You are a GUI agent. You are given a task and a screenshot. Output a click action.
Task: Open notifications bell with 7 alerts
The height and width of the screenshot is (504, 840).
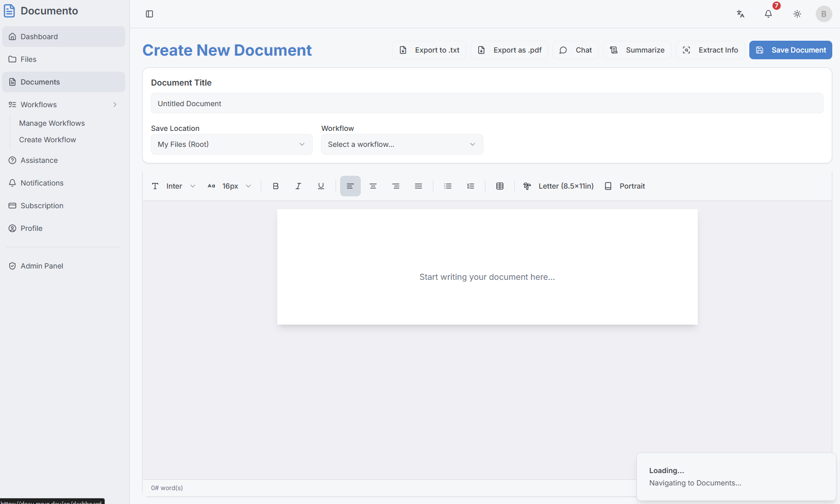[x=768, y=14]
